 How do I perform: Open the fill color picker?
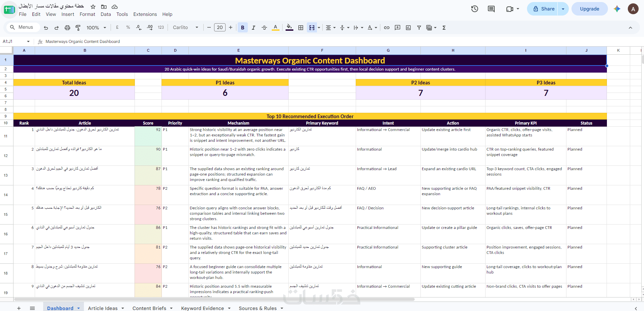pyautogui.click(x=289, y=28)
